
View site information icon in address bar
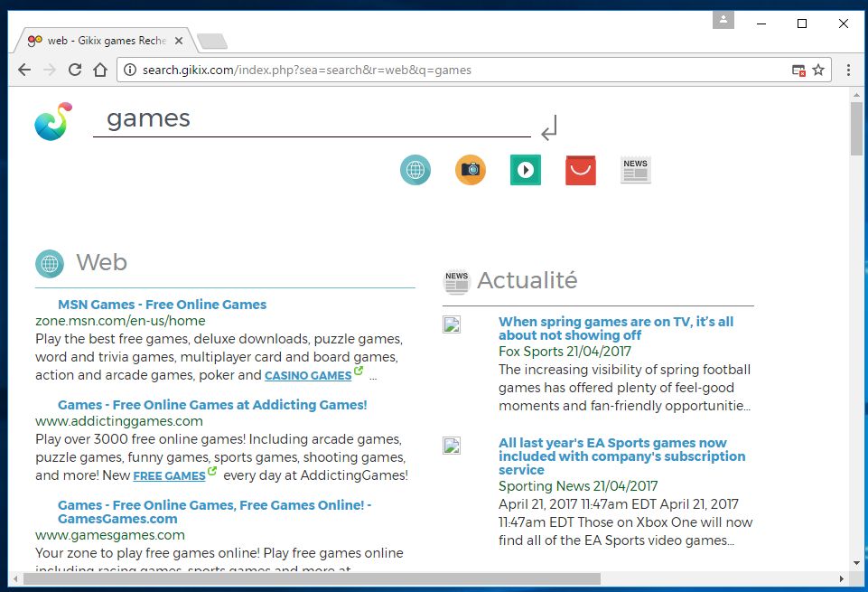(129, 70)
